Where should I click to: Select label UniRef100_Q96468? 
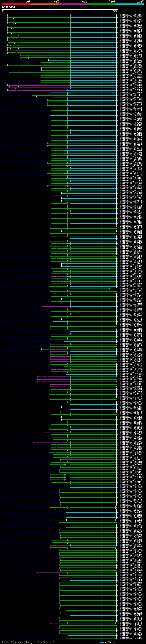pos(131,70)
